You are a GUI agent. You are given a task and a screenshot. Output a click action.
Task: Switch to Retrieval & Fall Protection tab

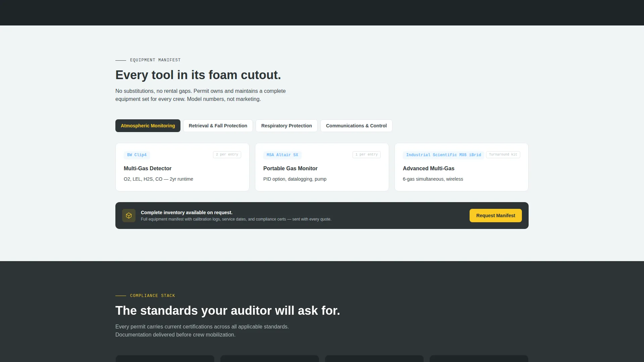click(218, 126)
